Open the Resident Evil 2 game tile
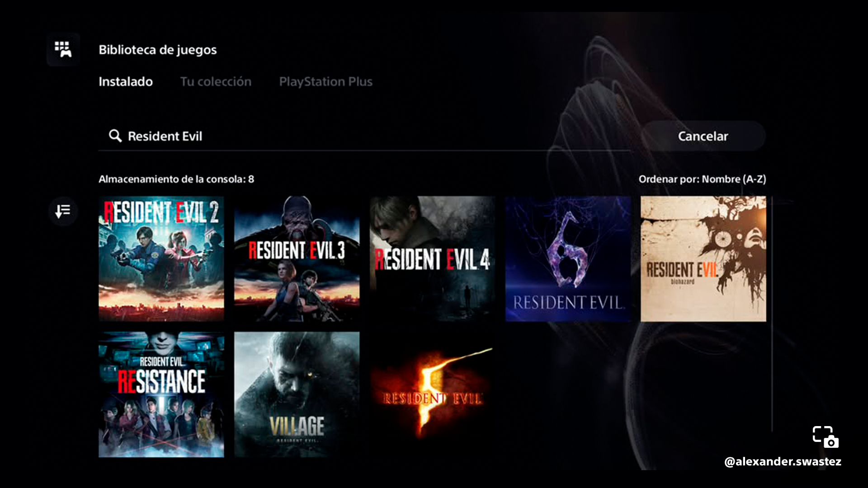 161,258
